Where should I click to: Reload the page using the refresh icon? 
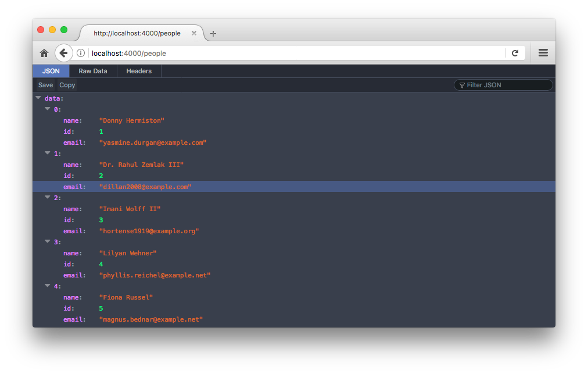click(x=515, y=52)
